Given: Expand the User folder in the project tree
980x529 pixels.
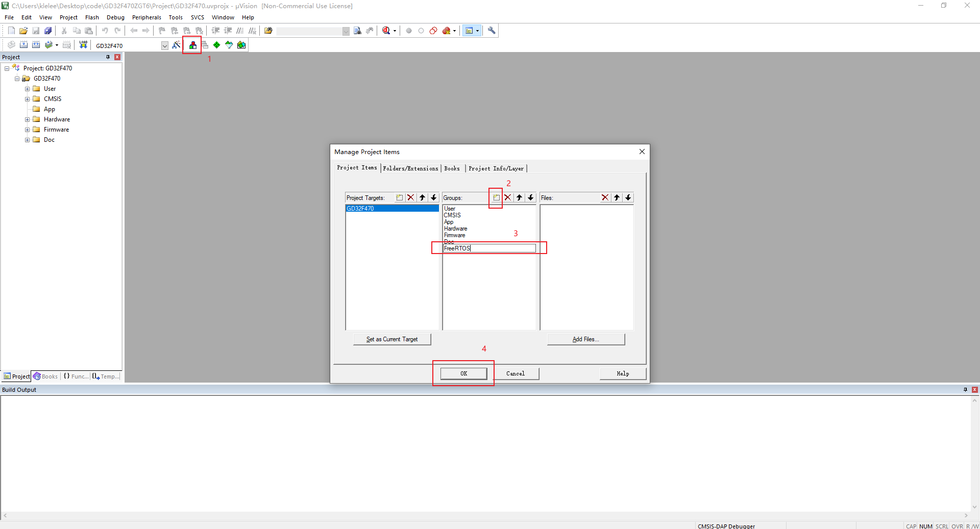Looking at the screenshot, I should [28, 89].
